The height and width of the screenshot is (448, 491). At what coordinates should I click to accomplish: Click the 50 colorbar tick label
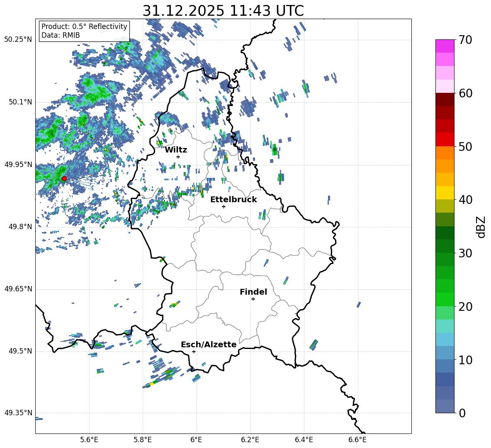(465, 147)
